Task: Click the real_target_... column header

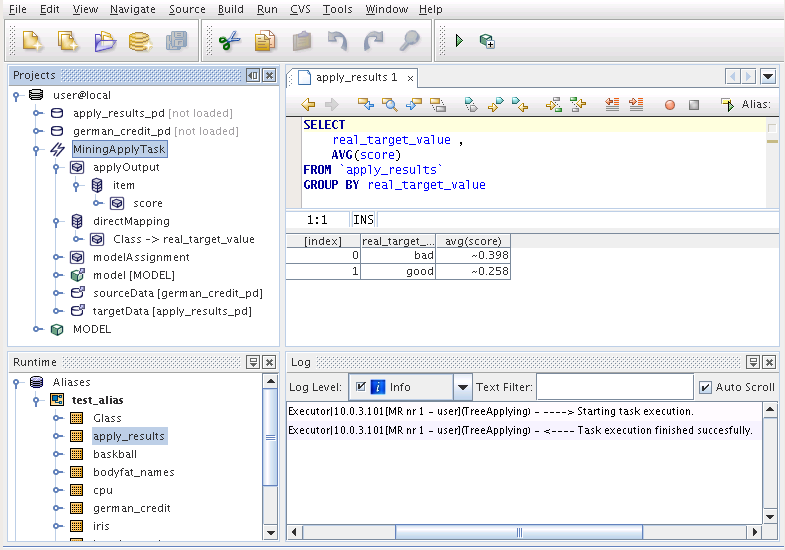Action: click(x=398, y=241)
